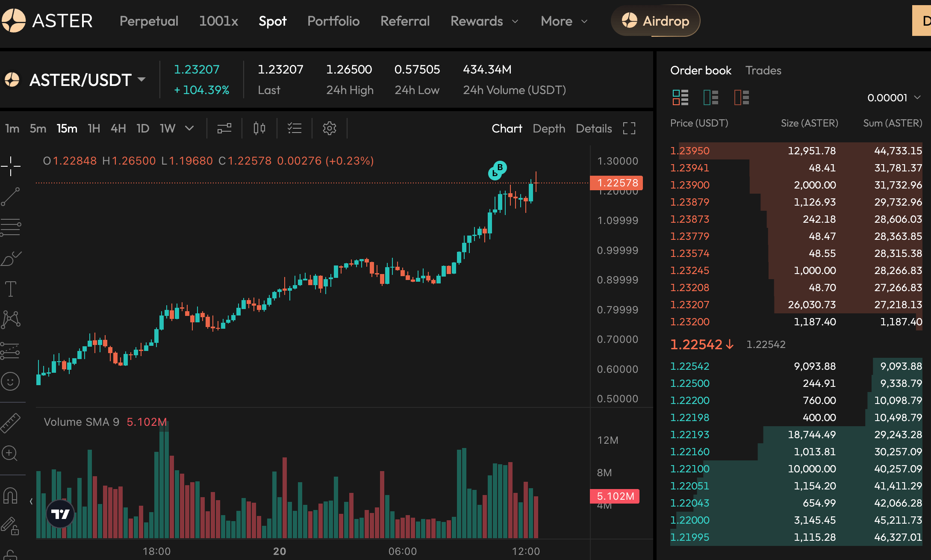The image size is (931, 560).
Task: Expand more timeframe options chevron
Action: coord(189,128)
